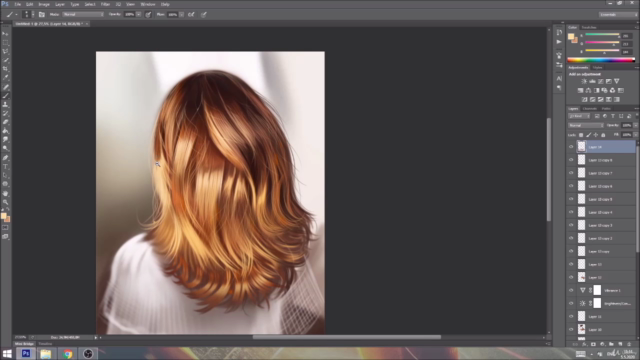The height and width of the screenshot is (360, 640).
Task: Switch to the Swatches tab
Action: [589, 27]
